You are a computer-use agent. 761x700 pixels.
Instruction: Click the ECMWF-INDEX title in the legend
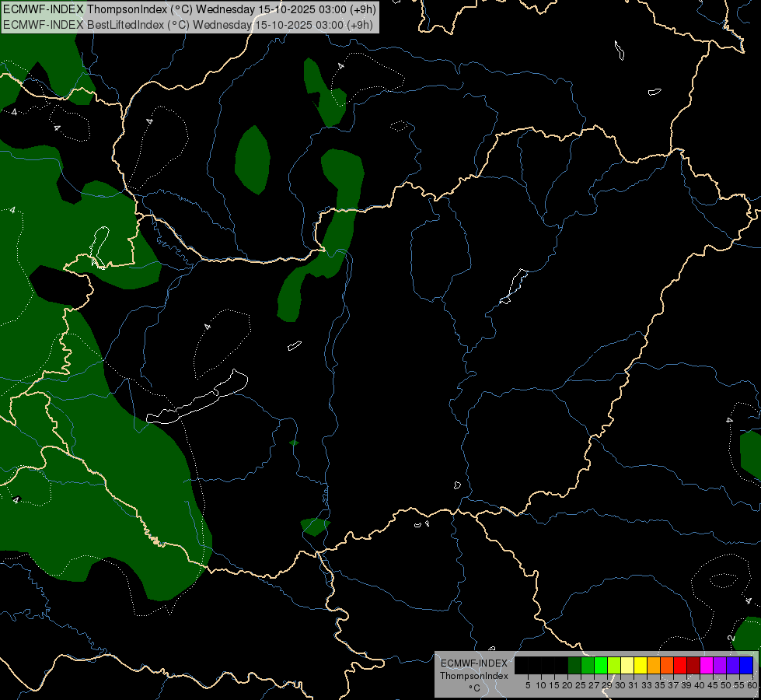pos(474,663)
